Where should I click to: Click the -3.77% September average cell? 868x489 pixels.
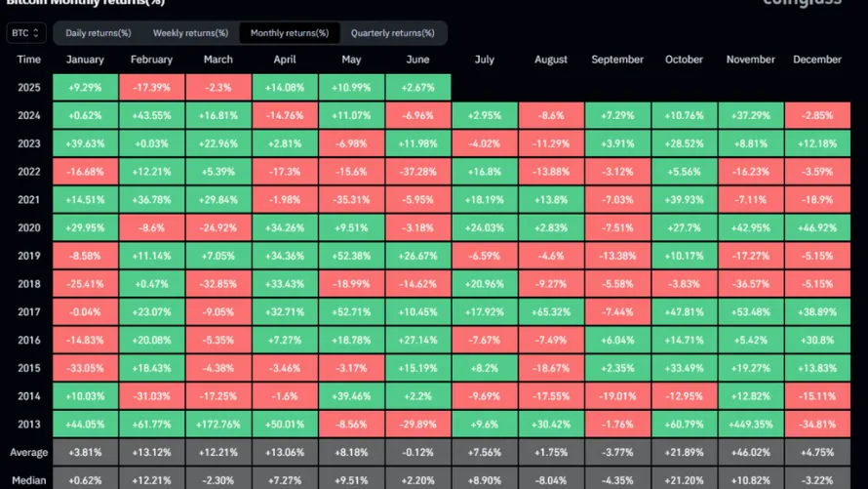point(617,453)
